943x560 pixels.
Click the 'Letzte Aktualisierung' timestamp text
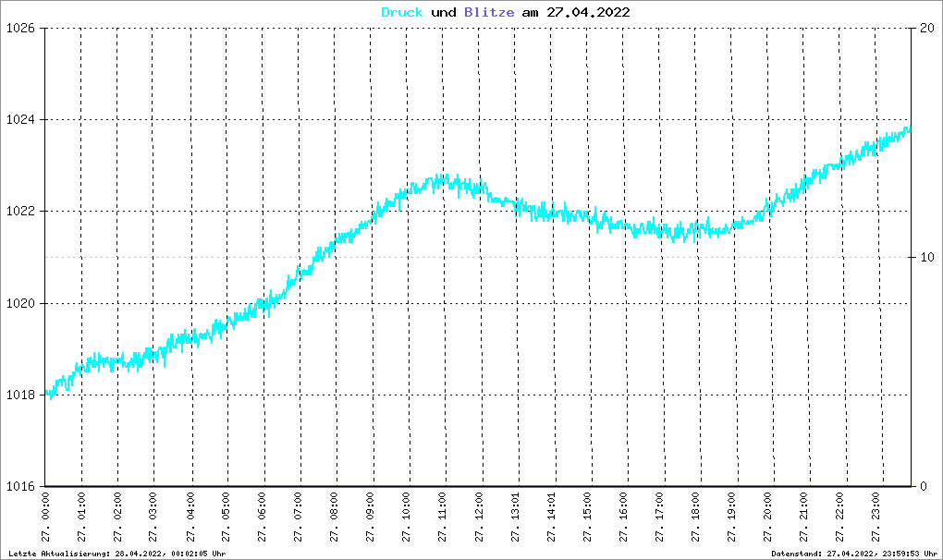tap(117, 554)
